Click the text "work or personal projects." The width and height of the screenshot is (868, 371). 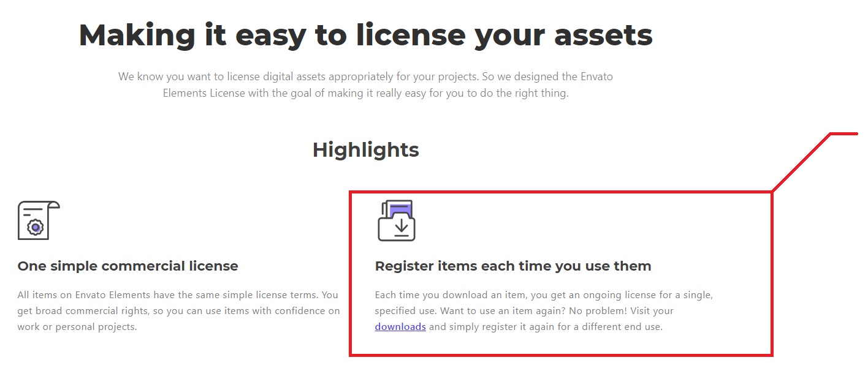(77, 327)
